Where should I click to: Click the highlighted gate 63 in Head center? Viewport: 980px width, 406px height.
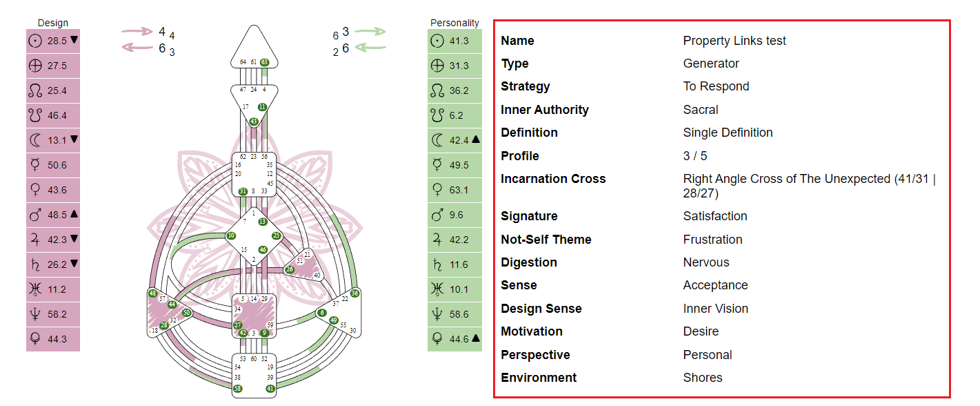pyautogui.click(x=264, y=62)
